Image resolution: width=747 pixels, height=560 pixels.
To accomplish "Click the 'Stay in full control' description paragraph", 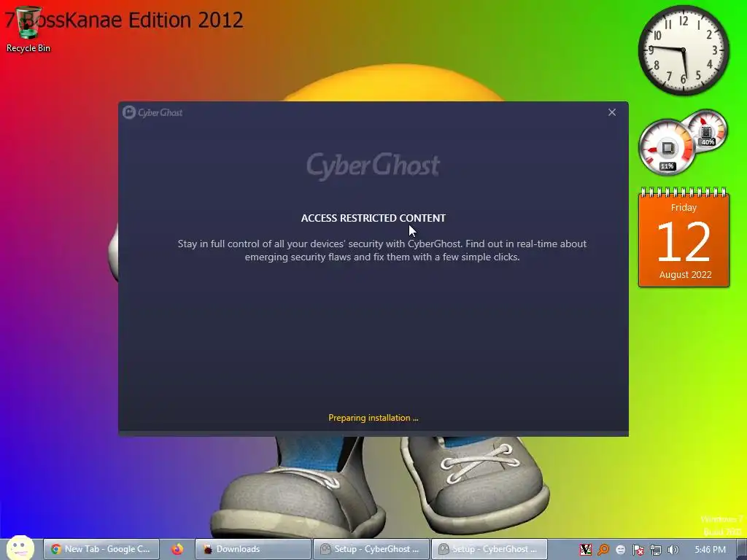I will [x=382, y=250].
